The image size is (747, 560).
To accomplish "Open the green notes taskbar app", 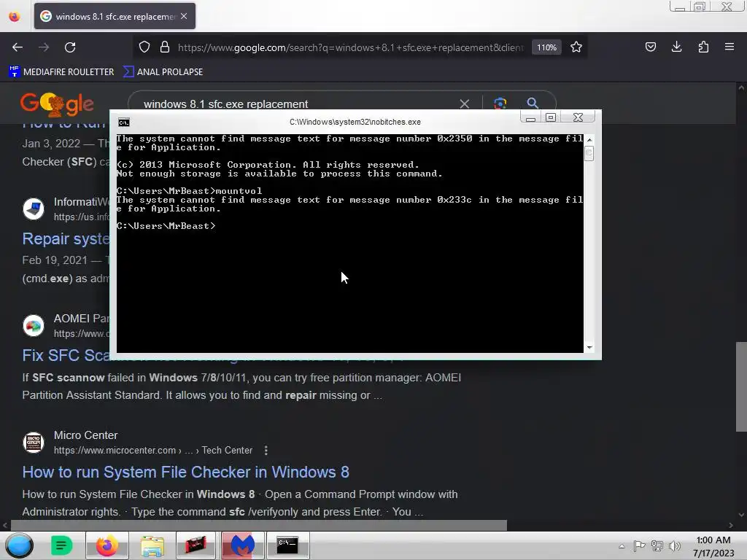I will (61, 545).
